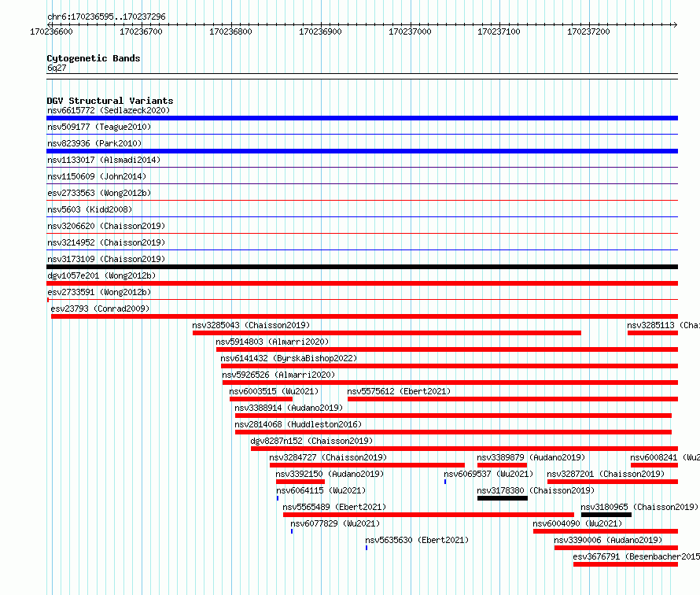Select nsv3214952 (Chaisson2019) label
Screen dimensions: 700x595
click(x=106, y=242)
